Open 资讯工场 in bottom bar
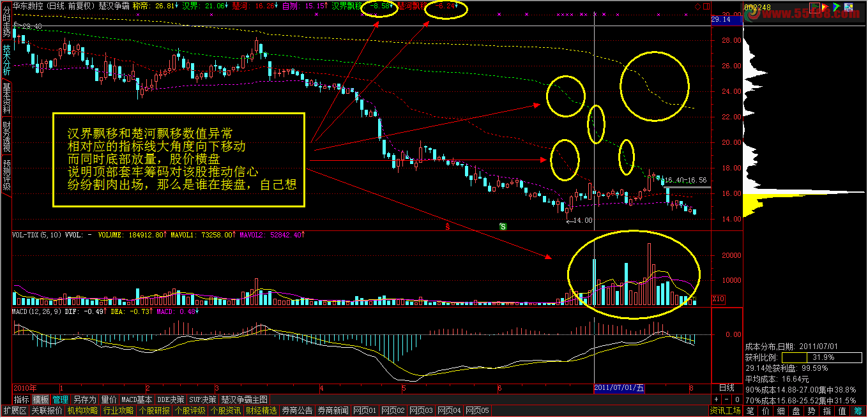Image resolution: width=868 pixels, height=418 pixels. pos(725,411)
